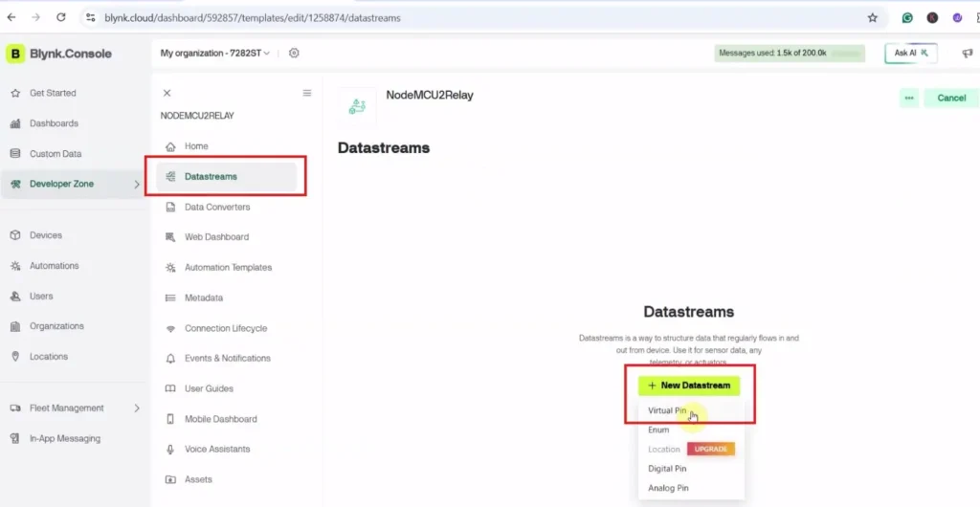980x507 pixels.
Task: Click the Users people icon
Action: (15, 296)
